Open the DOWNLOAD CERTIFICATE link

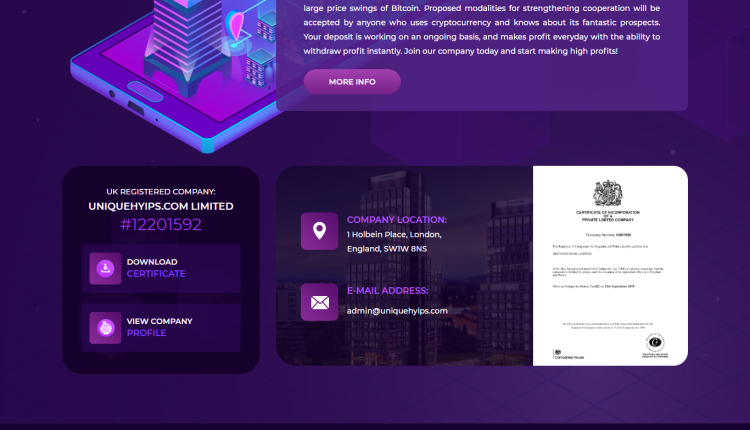coord(155,268)
